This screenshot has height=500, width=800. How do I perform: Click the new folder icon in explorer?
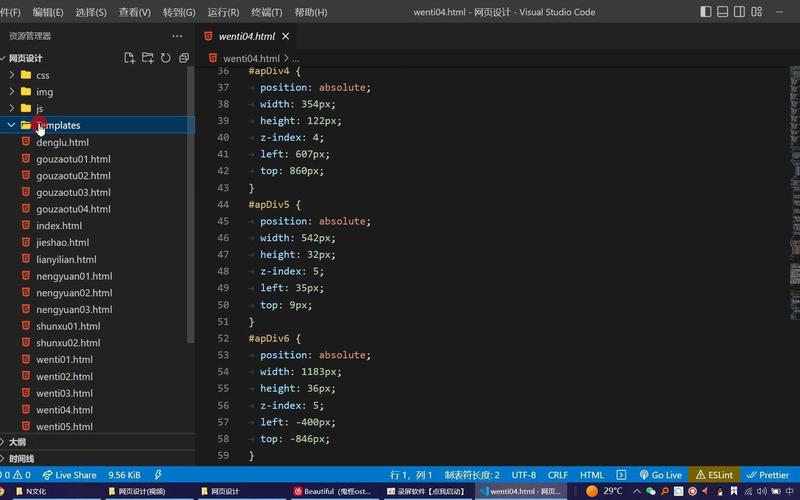pos(147,58)
